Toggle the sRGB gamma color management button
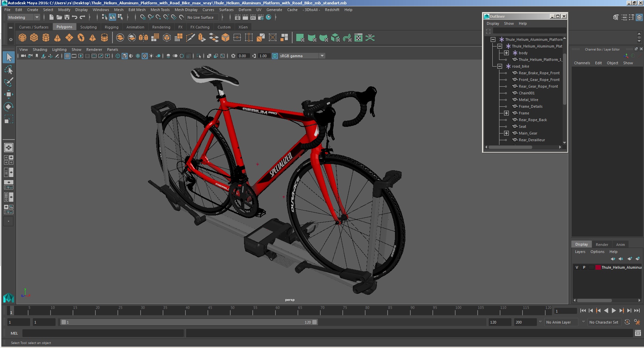This screenshot has width=644, height=348. [275, 56]
